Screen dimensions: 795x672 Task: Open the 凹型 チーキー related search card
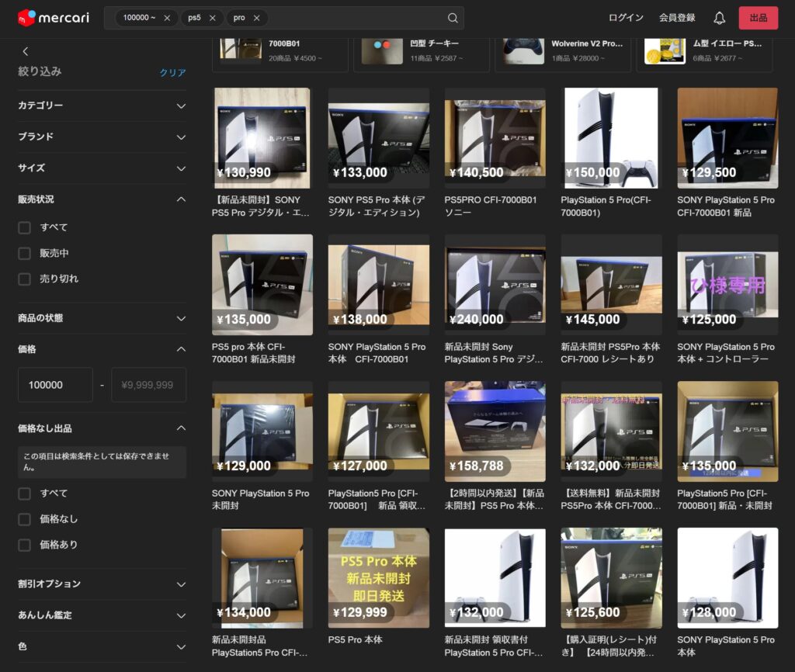[x=422, y=54]
